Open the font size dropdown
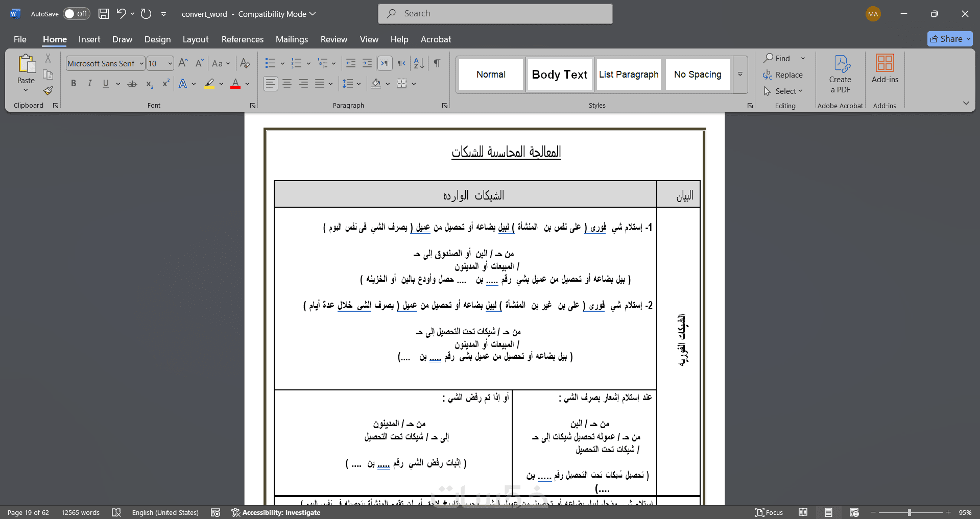This screenshot has width=980, height=519. pyautogui.click(x=170, y=63)
